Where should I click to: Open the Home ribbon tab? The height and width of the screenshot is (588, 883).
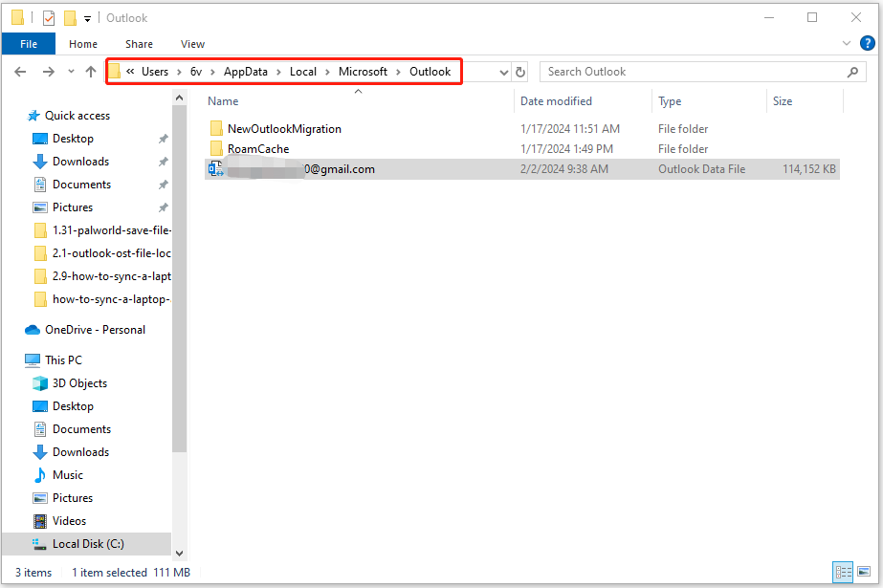83,44
